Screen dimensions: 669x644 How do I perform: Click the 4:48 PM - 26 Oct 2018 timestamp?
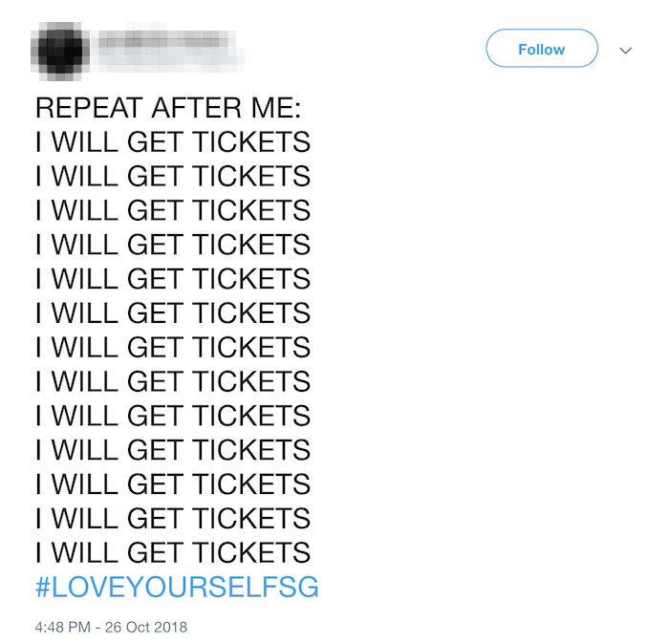tap(111, 627)
